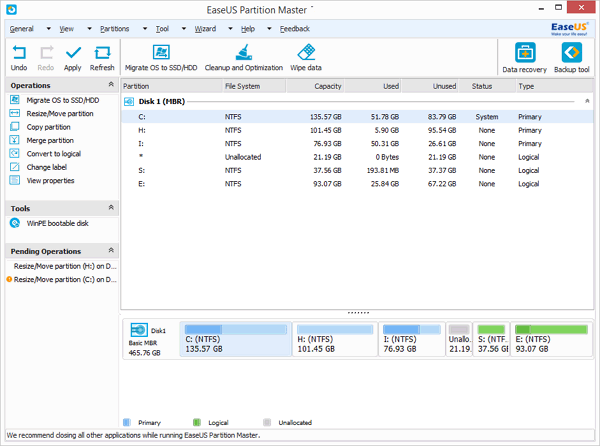
Task: Open the Feedback menu
Action: [x=295, y=29]
